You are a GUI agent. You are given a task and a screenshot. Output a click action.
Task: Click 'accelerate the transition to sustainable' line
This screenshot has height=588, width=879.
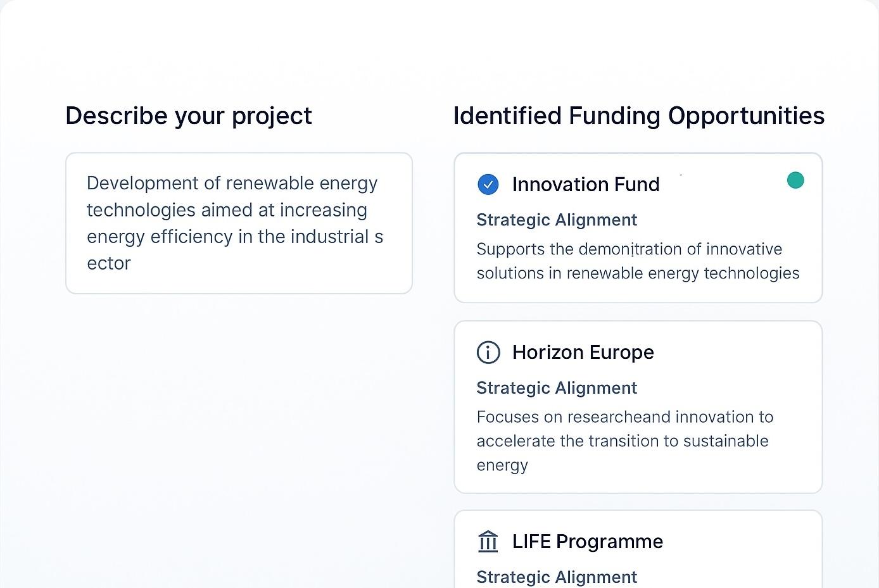[622, 441]
